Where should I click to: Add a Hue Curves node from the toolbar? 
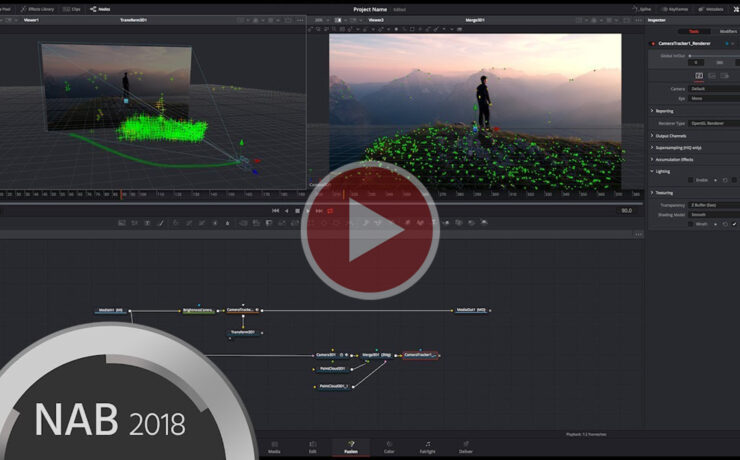coord(202,223)
